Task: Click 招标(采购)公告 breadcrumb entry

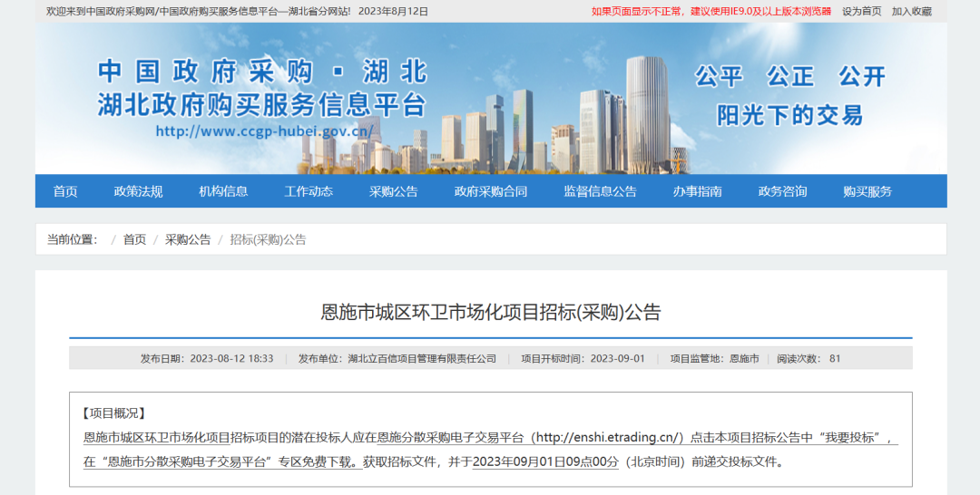Action: (x=268, y=239)
